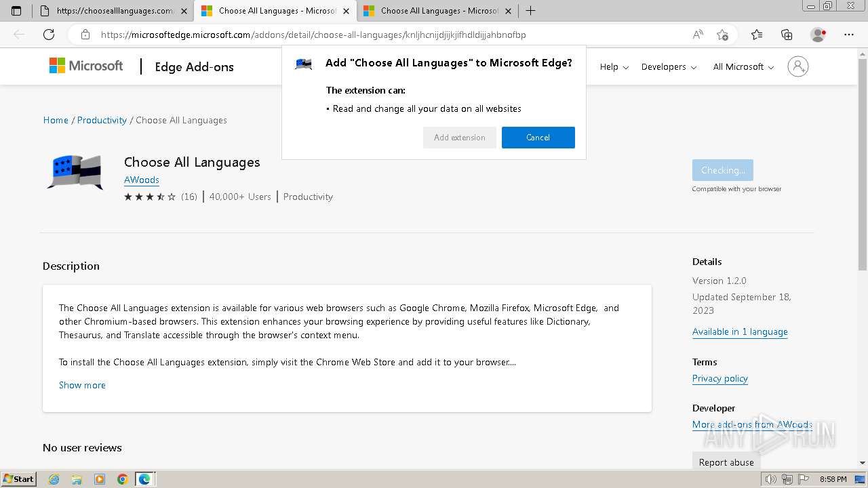Click the Checking... button
The height and width of the screenshot is (488, 868).
click(x=723, y=170)
